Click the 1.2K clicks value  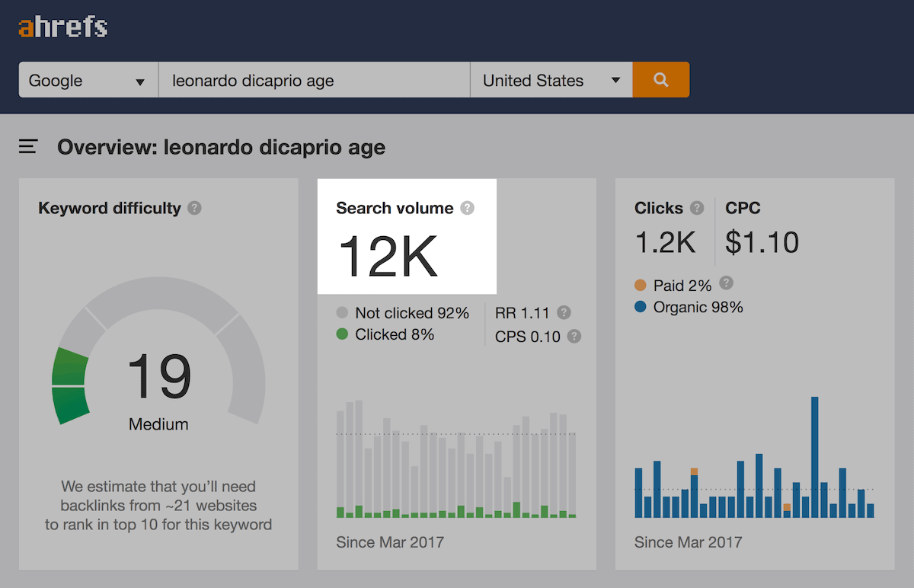click(x=665, y=242)
